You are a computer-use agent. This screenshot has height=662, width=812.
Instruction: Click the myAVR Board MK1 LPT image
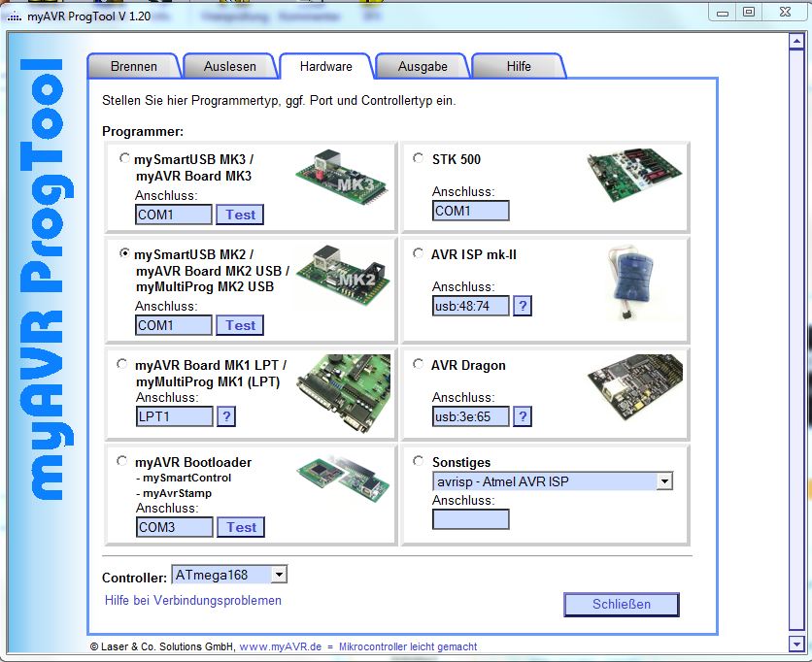pos(344,393)
